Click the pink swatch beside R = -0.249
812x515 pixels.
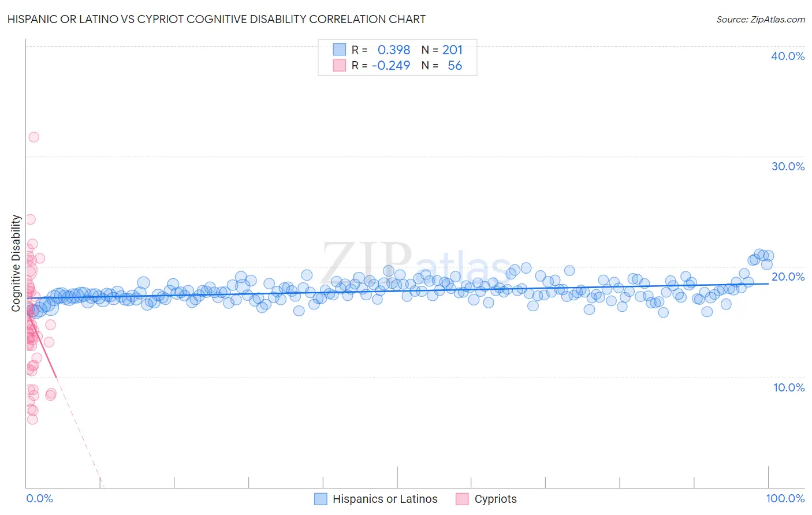[339, 65]
